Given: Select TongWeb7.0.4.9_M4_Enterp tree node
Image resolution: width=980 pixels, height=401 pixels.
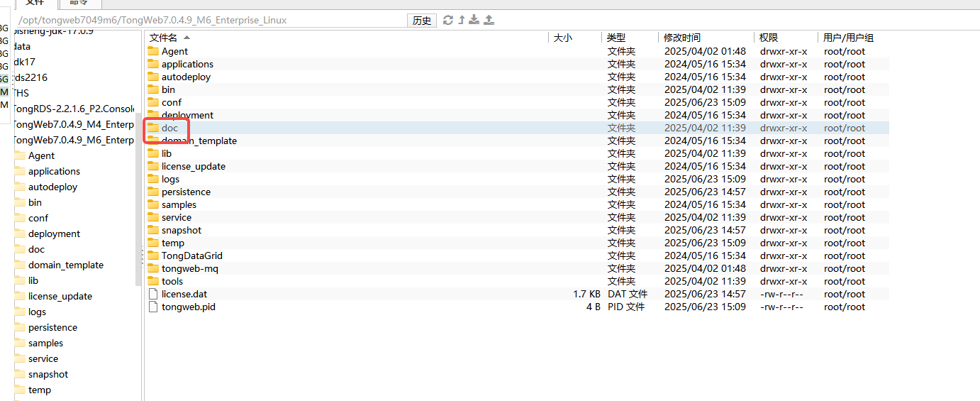Looking at the screenshot, I should [x=74, y=124].
